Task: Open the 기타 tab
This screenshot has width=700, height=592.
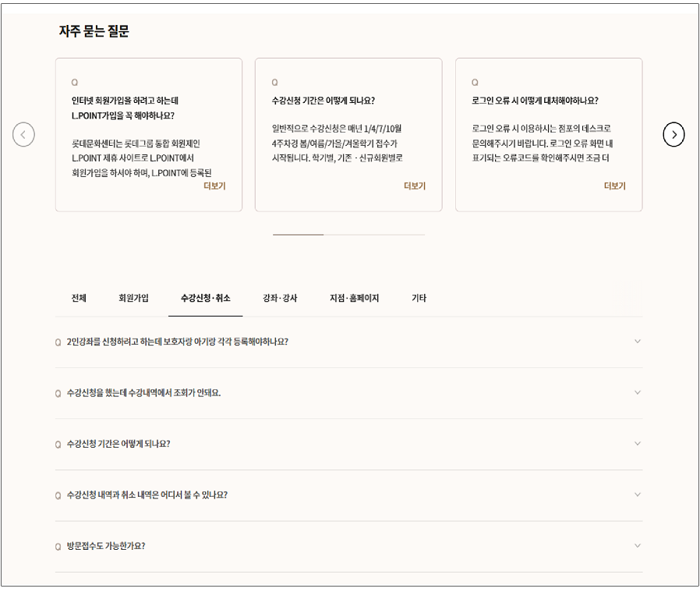Action: point(419,297)
